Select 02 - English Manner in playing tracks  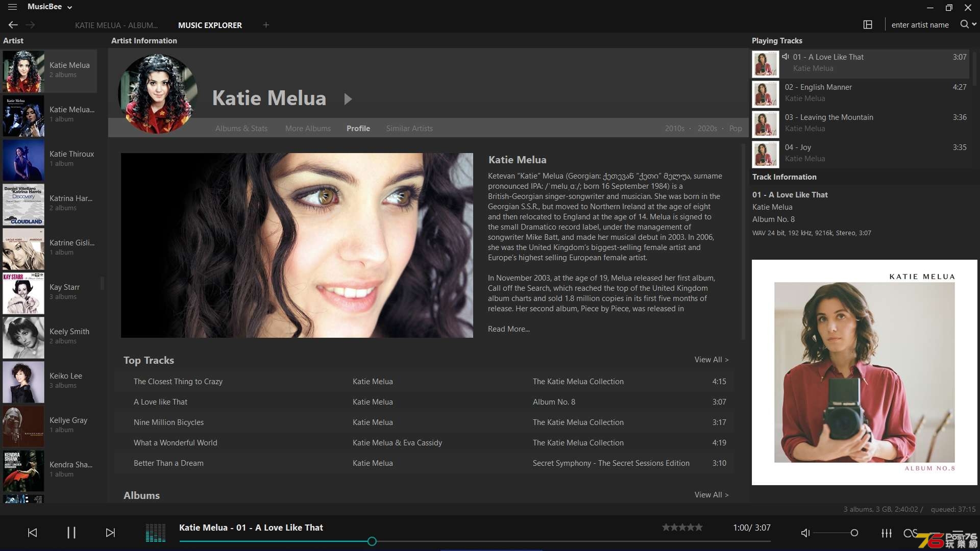pyautogui.click(x=861, y=94)
